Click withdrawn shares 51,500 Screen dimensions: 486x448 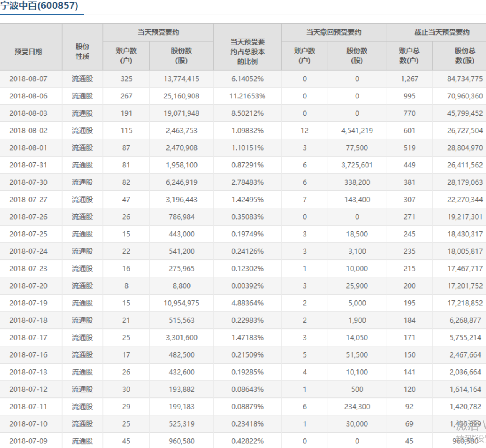[x=357, y=355]
